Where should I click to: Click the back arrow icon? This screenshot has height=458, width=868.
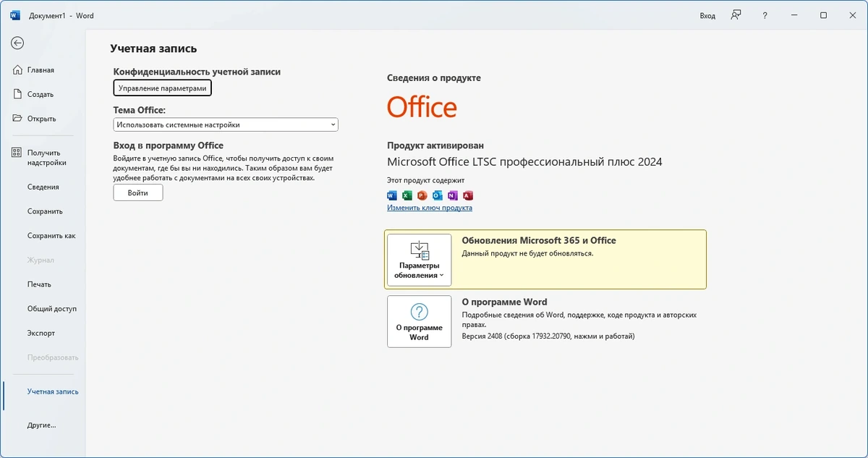[x=17, y=43]
